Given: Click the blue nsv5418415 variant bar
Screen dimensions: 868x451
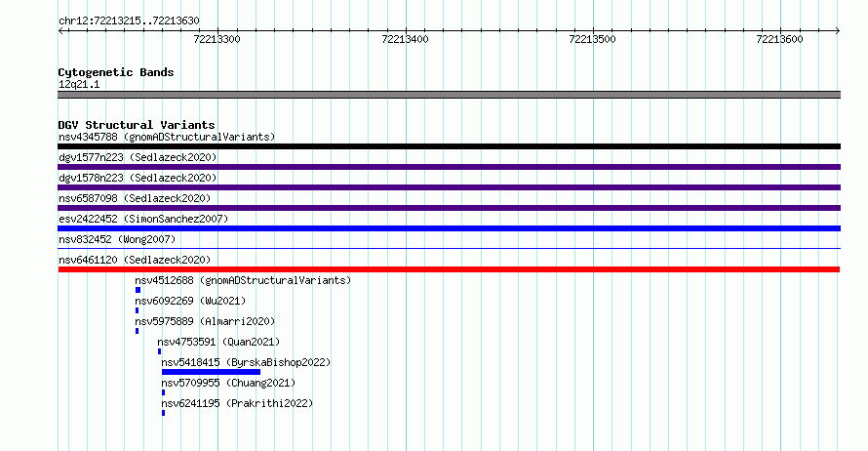Looking at the screenshot, I should tap(211, 372).
